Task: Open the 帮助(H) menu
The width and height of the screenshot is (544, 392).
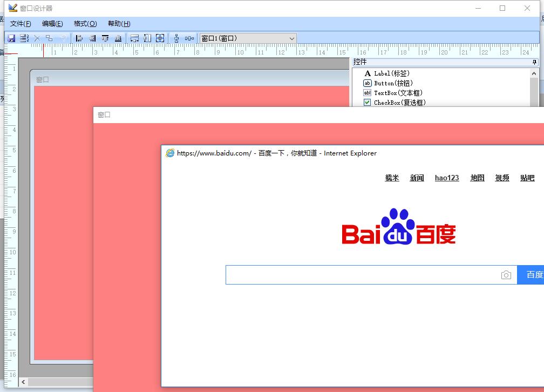Action: tap(119, 24)
